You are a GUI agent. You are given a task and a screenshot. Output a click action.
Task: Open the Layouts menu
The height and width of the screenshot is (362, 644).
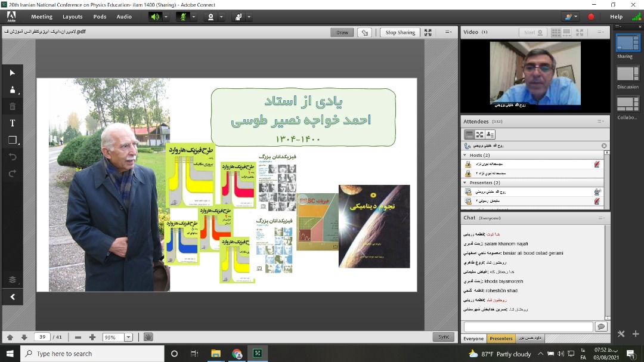[x=73, y=17]
